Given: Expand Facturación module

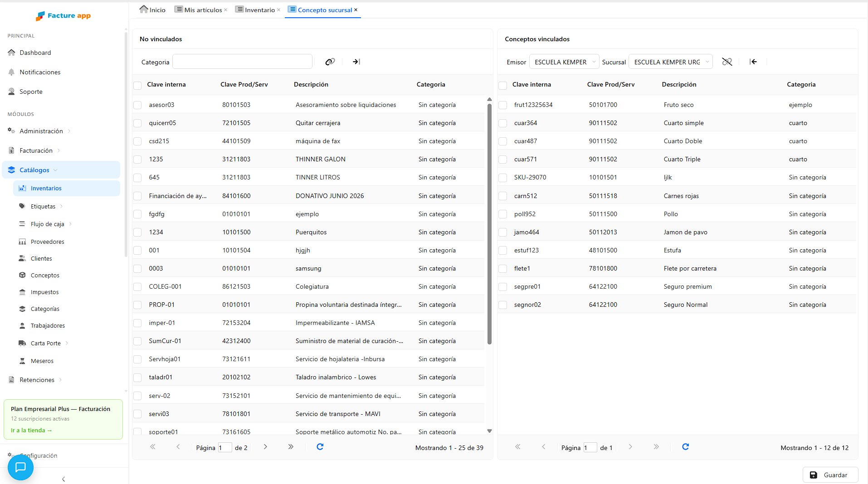Looking at the screenshot, I should 36,150.
